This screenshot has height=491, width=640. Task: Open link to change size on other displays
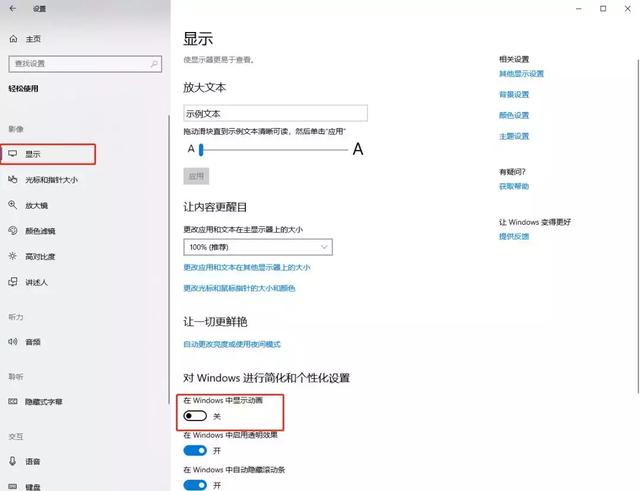pos(247,267)
